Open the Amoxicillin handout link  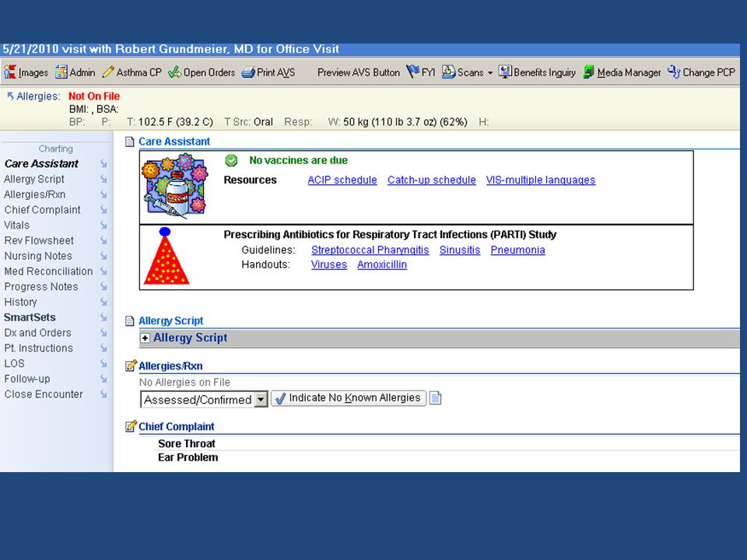point(382,264)
